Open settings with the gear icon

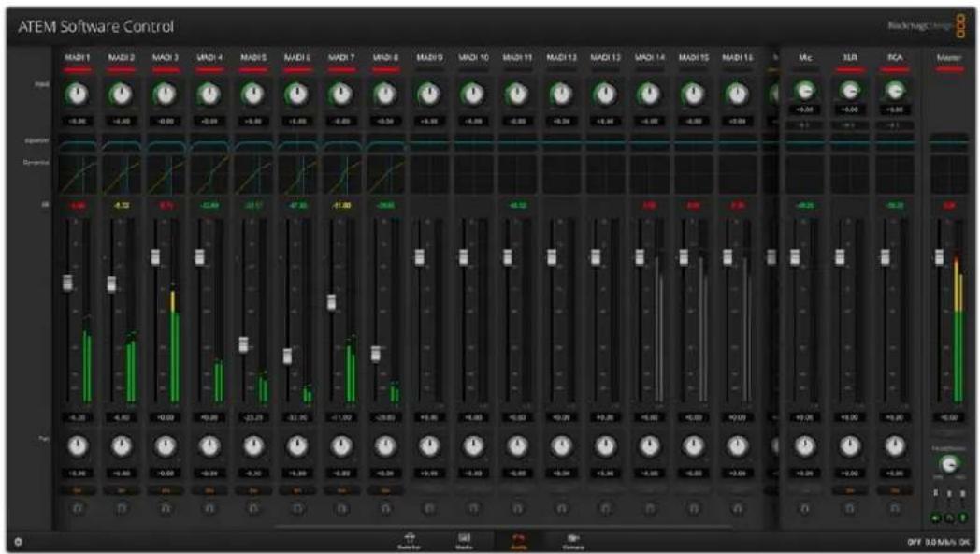18,542
